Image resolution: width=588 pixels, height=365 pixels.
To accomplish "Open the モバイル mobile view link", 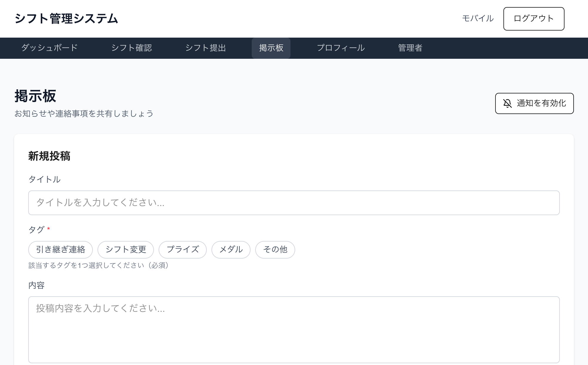I will point(478,19).
